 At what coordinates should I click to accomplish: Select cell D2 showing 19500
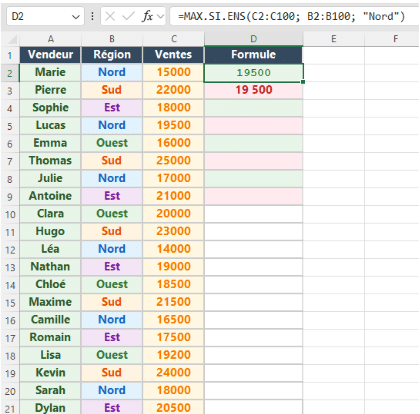pyautogui.click(x=253, y=72)
